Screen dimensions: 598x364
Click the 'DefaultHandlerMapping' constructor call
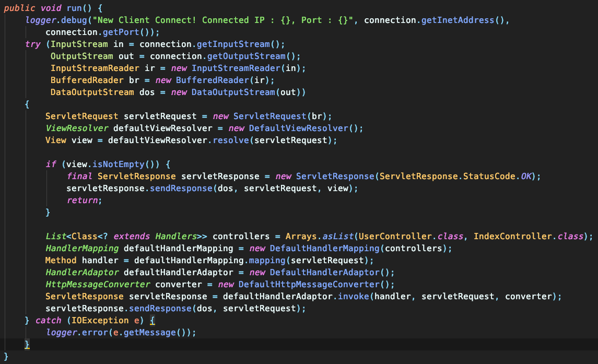pyautogui.click(x=324, y=249)
